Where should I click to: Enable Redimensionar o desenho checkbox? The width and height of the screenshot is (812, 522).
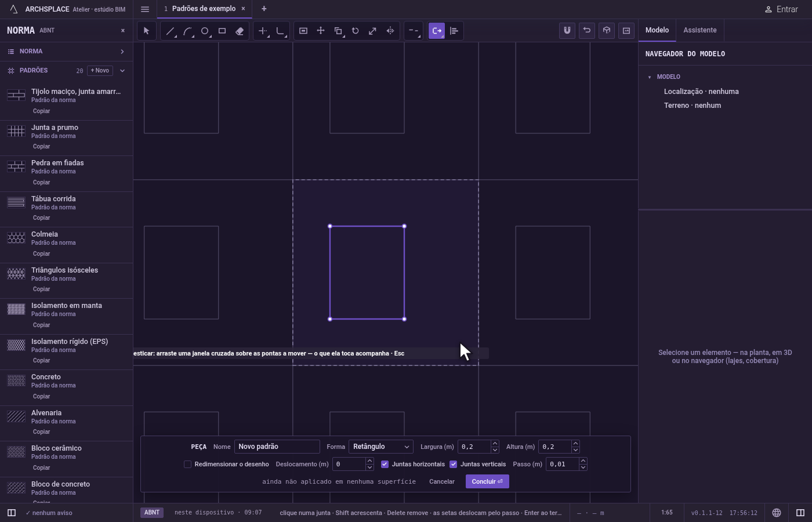coord(187,464)
